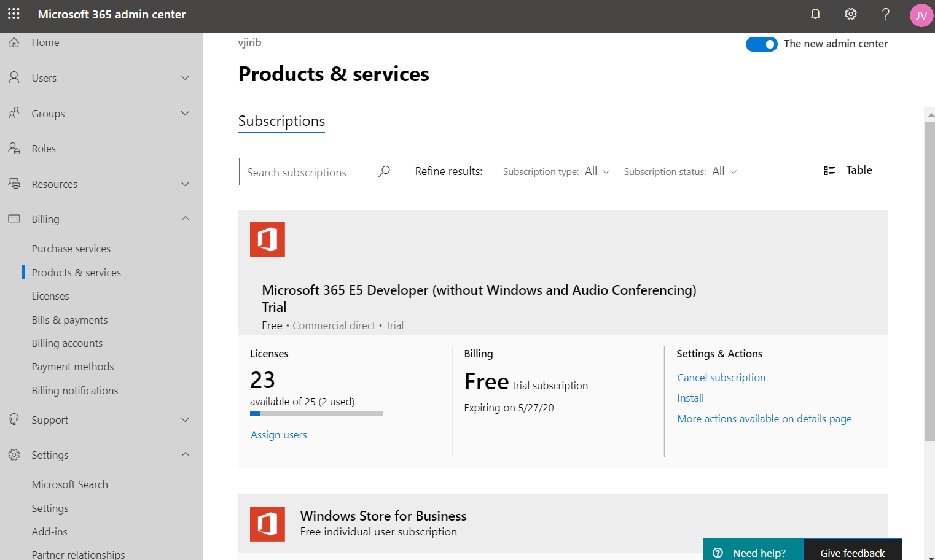This screenshot has width=935, height=560.
Task: Click the Cancel subscription link
Action: 721,377
